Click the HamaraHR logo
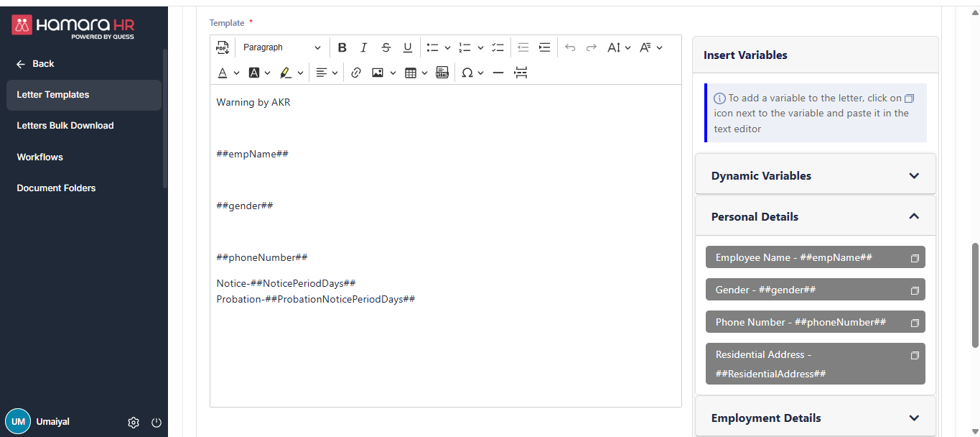 tap(73, 27)
